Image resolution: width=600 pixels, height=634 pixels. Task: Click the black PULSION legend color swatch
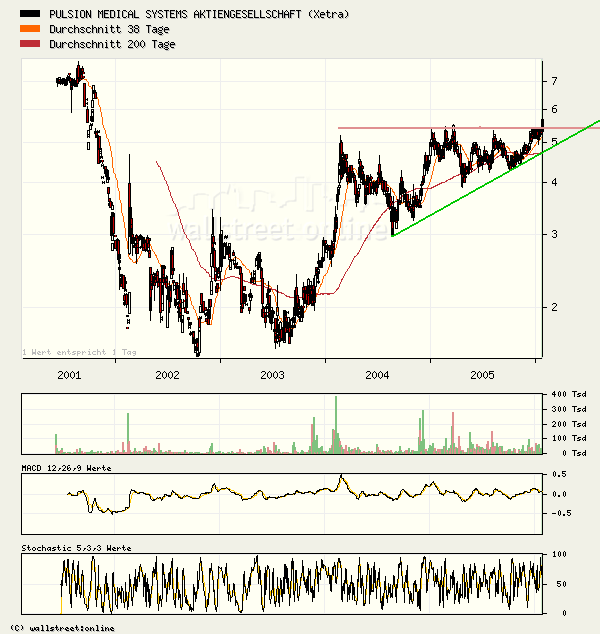pos(31,14)
